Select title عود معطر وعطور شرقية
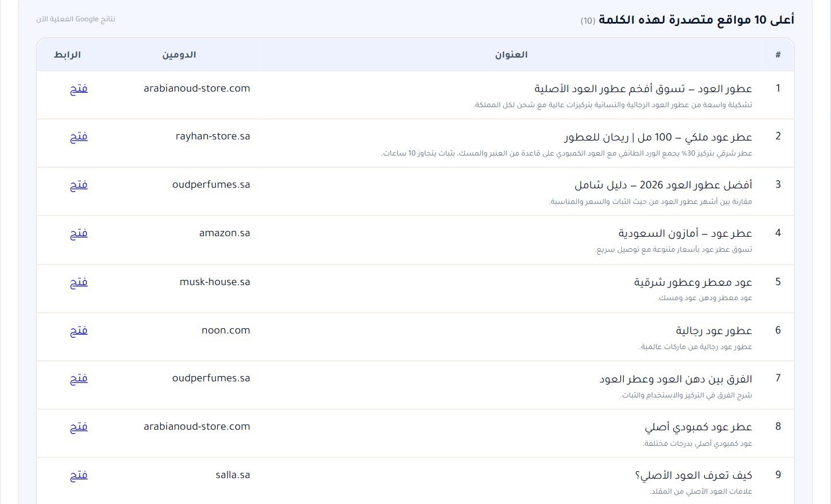This screenshot has height=504, width=831. (x=693, y=282)
